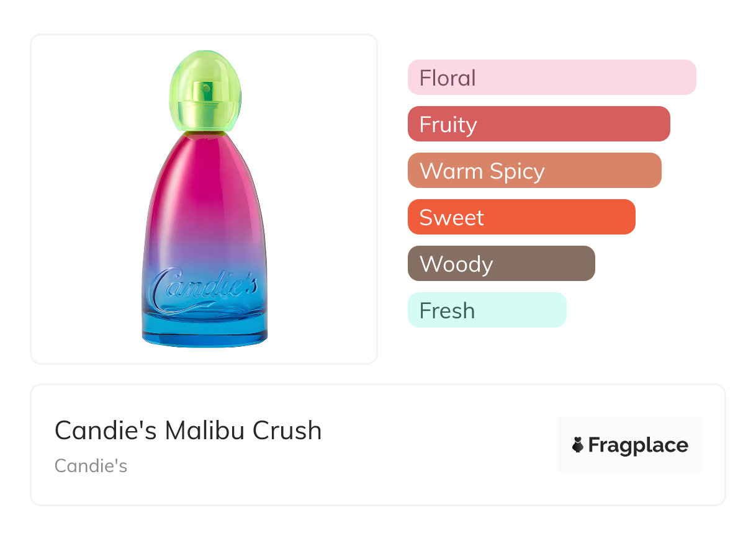The width and height of the screenshot is (756, 536).
Task: Select the Woody accord bar
Action: coord(502,264)
